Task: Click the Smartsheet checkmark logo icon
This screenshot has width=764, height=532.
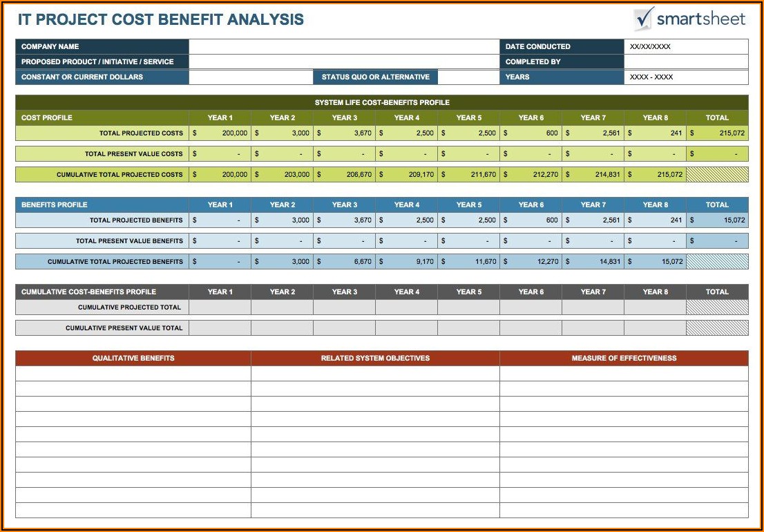Action: click(x=644, y=19)
